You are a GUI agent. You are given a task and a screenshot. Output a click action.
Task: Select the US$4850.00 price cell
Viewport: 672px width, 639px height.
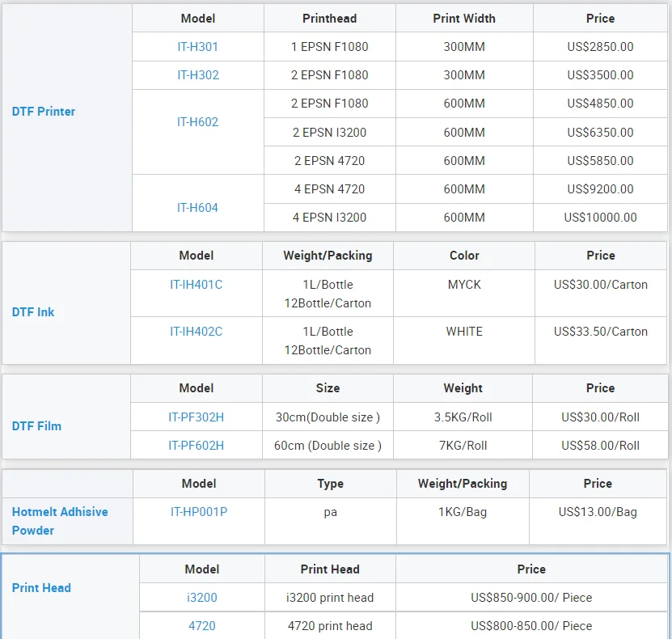(600, 104)
